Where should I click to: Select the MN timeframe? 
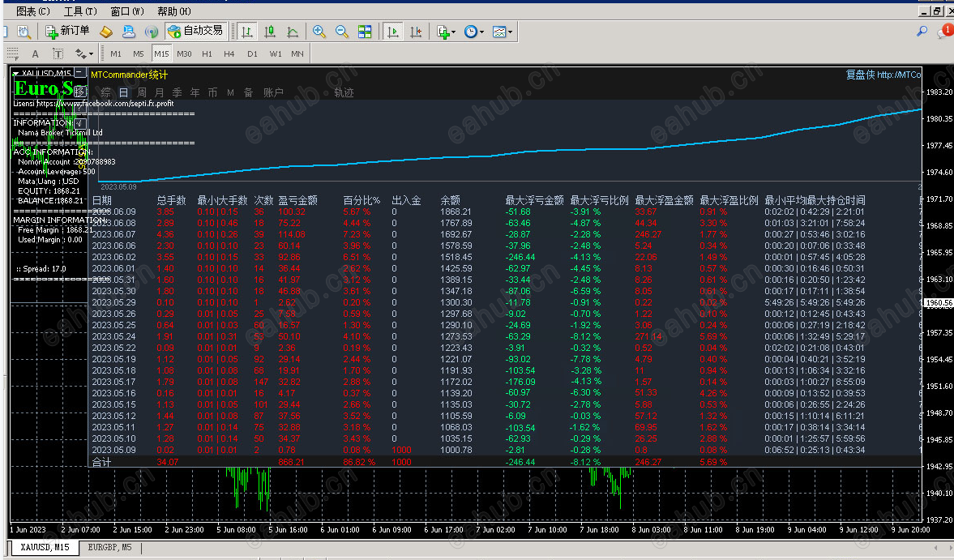[297, 53]
